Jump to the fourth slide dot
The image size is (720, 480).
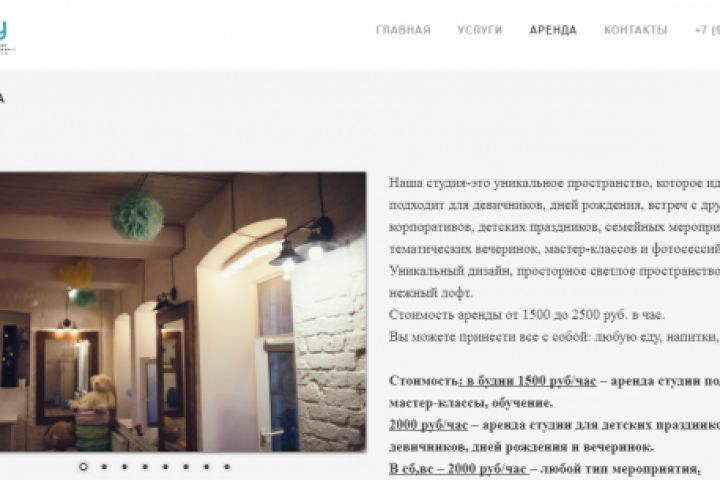(x=145, y=467)
